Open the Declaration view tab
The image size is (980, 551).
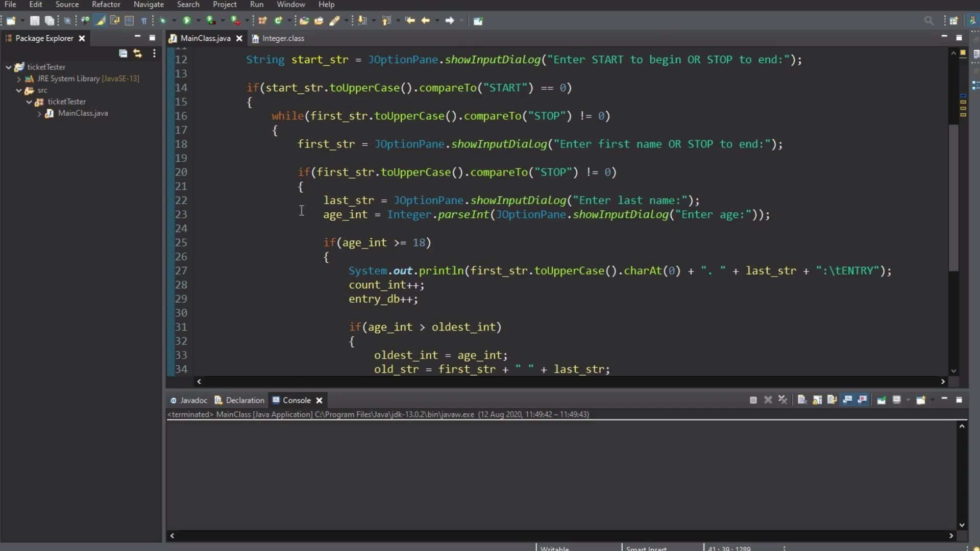(x=244, y=400)
